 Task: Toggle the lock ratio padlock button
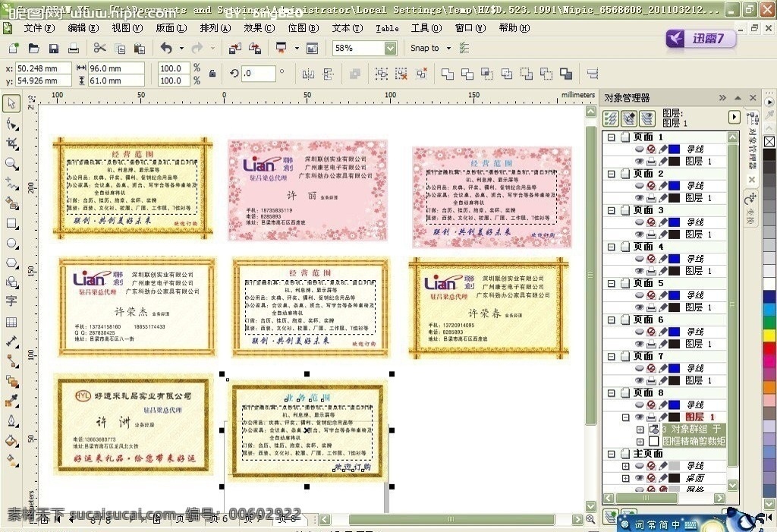212,74
